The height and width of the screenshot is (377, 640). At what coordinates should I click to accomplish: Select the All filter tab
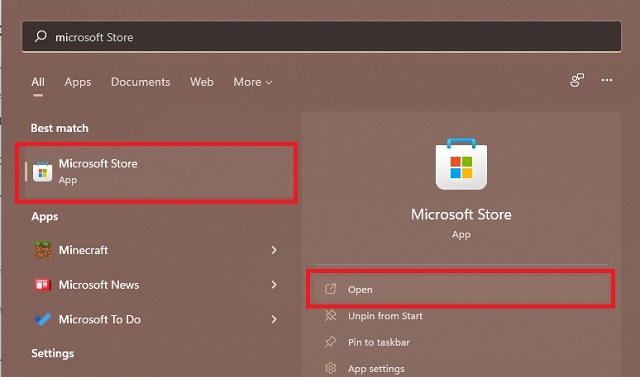[38, 82]
